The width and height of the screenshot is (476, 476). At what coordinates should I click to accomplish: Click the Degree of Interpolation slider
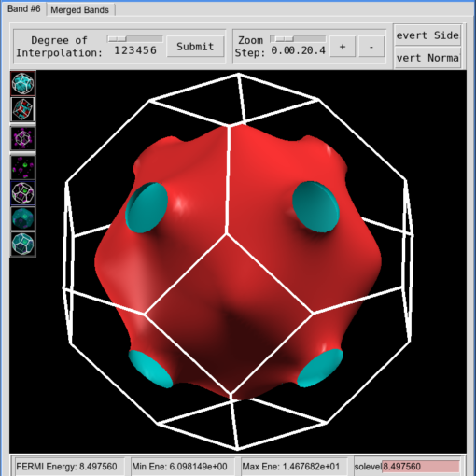[135, 38]
